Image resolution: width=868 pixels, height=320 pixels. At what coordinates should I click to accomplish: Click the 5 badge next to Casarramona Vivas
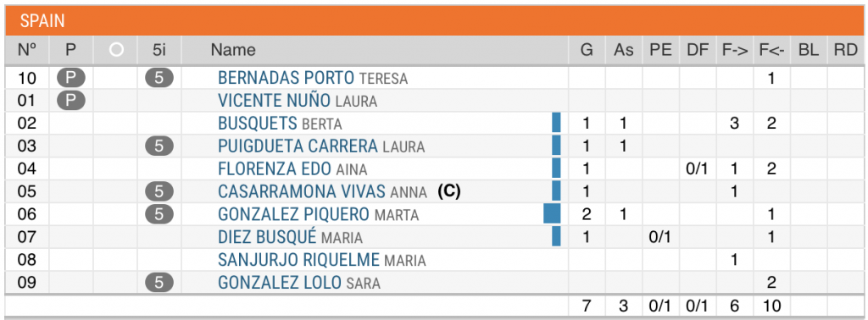159,191
